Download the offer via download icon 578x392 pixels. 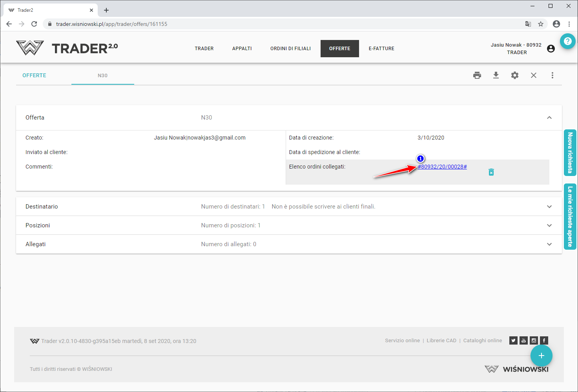point(496,75)
